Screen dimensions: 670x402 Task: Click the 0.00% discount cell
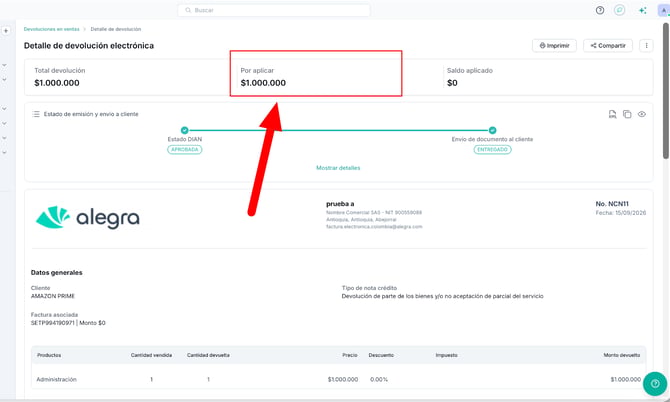click(379, 379)
